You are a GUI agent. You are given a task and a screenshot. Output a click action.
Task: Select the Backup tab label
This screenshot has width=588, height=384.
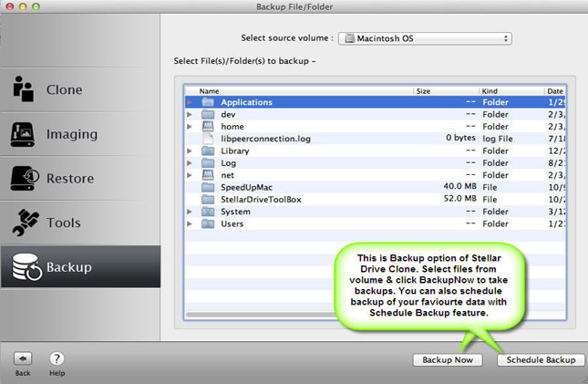pos(69,267)
